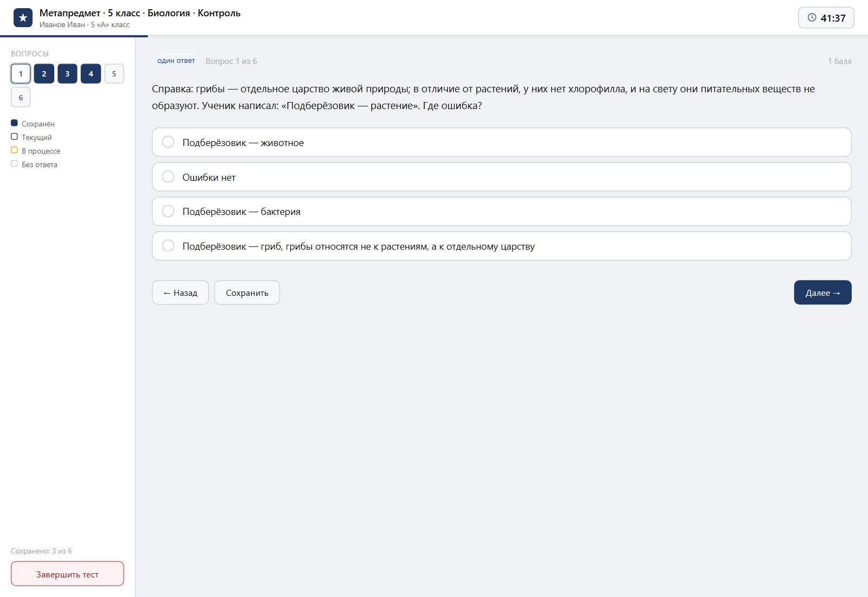The height and width of the screenshot is (597, 868).
Task: Click the clock icon next to the timer
Action: 812,17
